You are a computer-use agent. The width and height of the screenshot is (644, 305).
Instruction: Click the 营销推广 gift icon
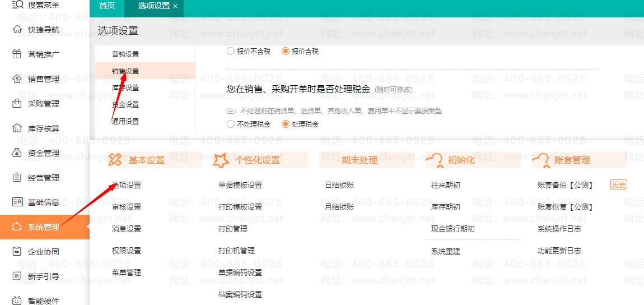(17, 54)
